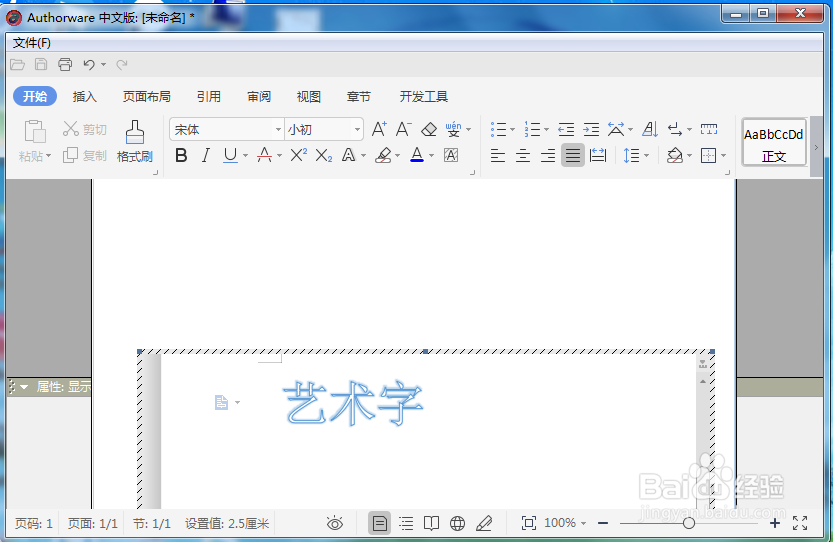Toggle strikethrough formatting
833x542 pixels.
coord(264,156)
